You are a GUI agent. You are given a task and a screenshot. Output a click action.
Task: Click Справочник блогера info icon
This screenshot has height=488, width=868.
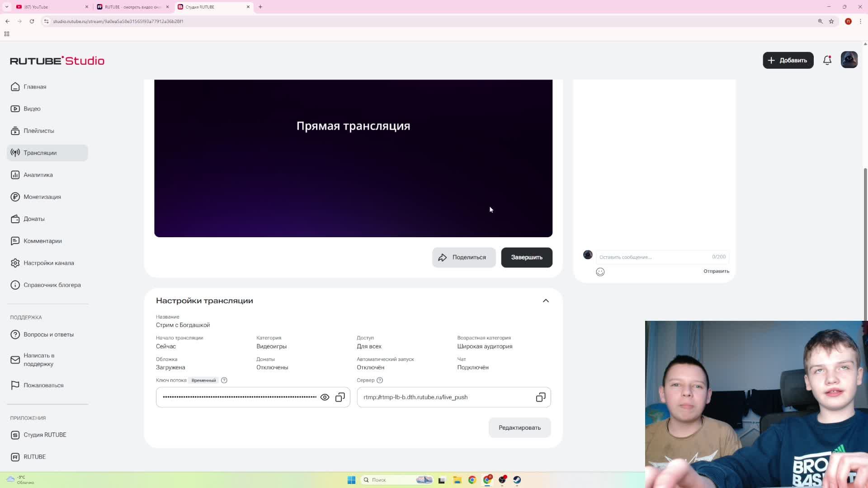coord(15,285)
